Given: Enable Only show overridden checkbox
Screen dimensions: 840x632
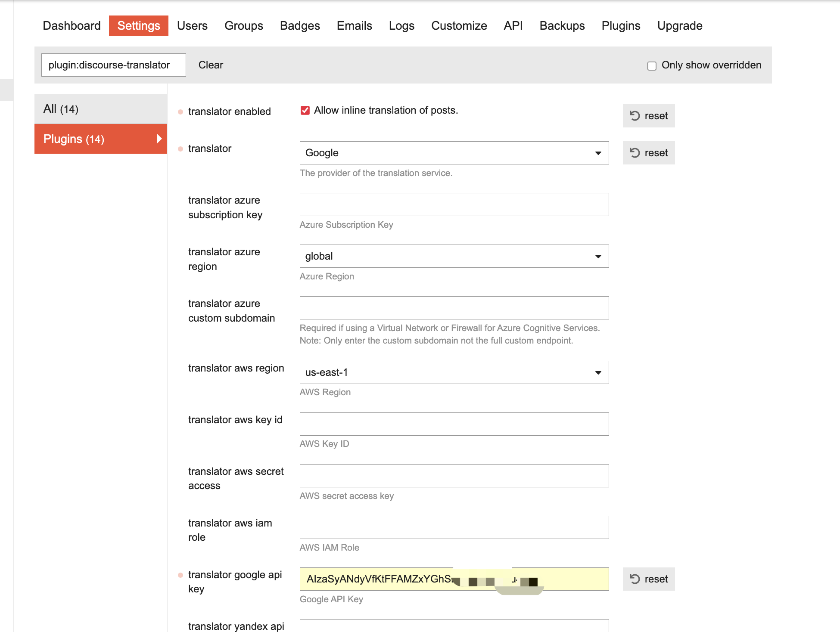Looking at the screenshot, I should click(652, 66).
